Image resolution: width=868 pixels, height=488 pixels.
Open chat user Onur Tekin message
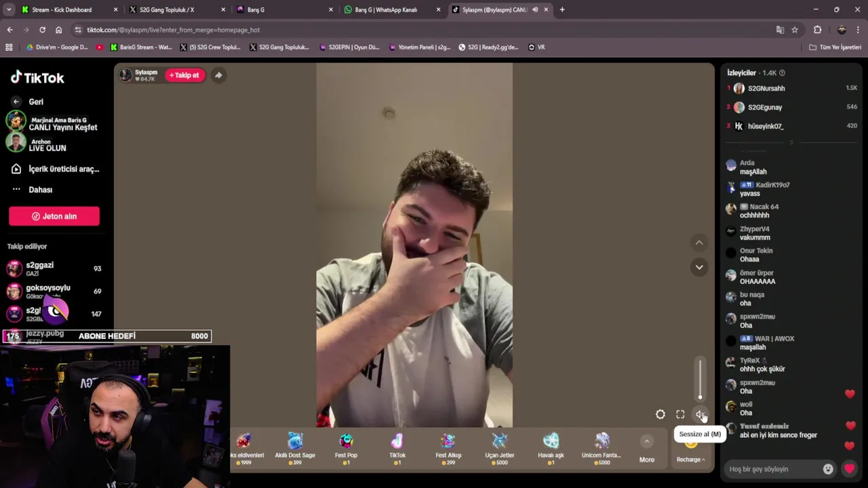click(756, 255)
